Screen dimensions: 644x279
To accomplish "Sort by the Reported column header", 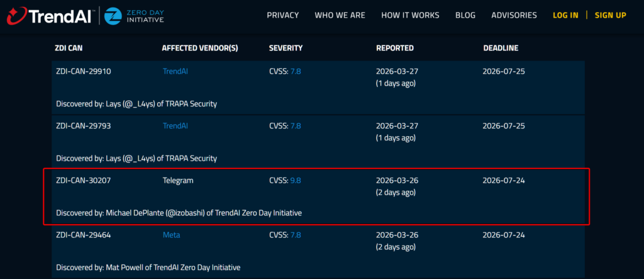I will (x=394, y=48).
